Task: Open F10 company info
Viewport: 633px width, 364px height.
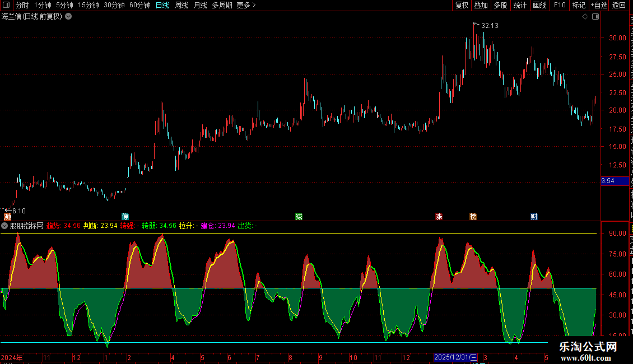Action: click(x=560, y=5)
